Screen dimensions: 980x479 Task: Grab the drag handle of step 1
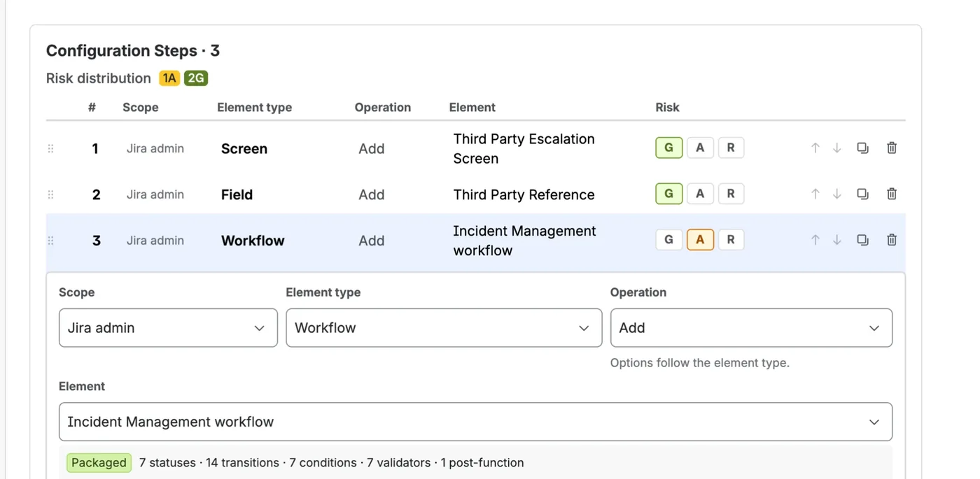tap(50, 148)
